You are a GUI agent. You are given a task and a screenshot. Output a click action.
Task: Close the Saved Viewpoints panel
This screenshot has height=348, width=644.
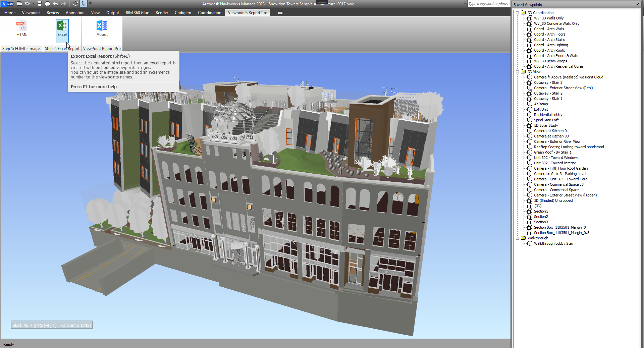tap(637, 4)
